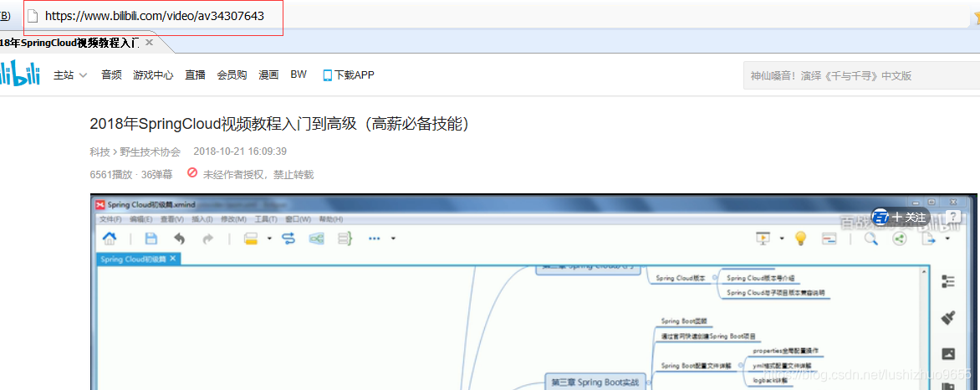Click the XMind Home toolbar icon
Image resolution: width=980 pixels, height=390 pixels.
tap(110, 238)
